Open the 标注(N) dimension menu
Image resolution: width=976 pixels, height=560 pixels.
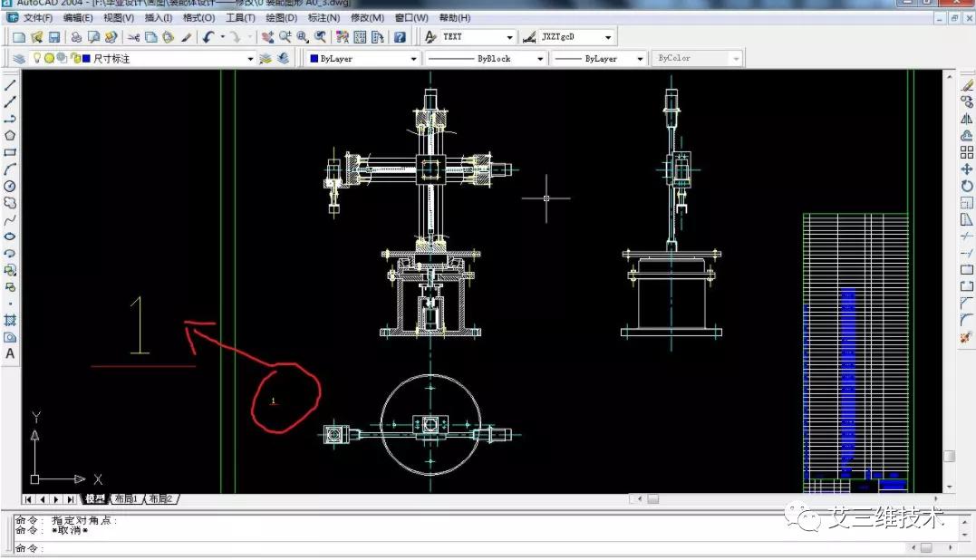click(x=324, y=17)
